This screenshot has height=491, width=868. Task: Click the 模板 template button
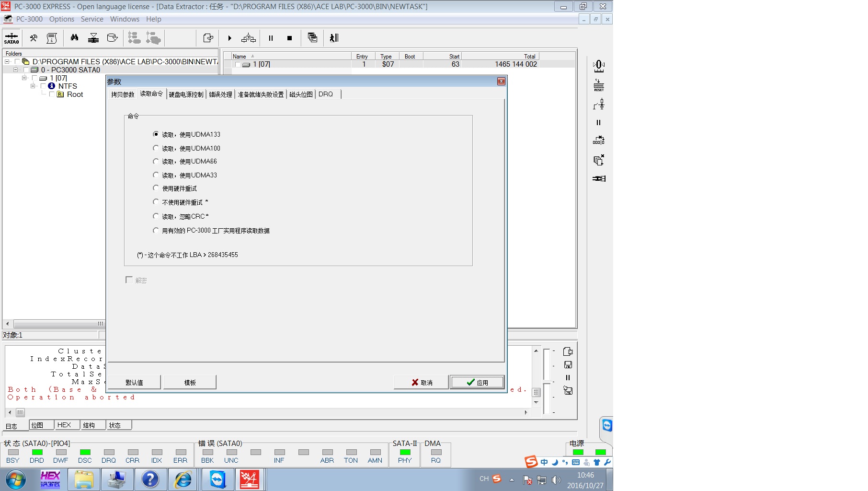pos(190,382)
